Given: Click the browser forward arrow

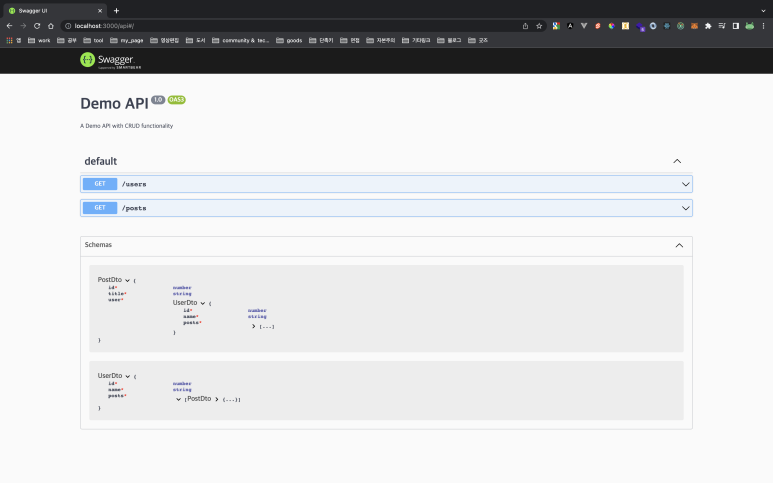Looking at the screenshot, I should pyautogui.click(x=23, y=26).
